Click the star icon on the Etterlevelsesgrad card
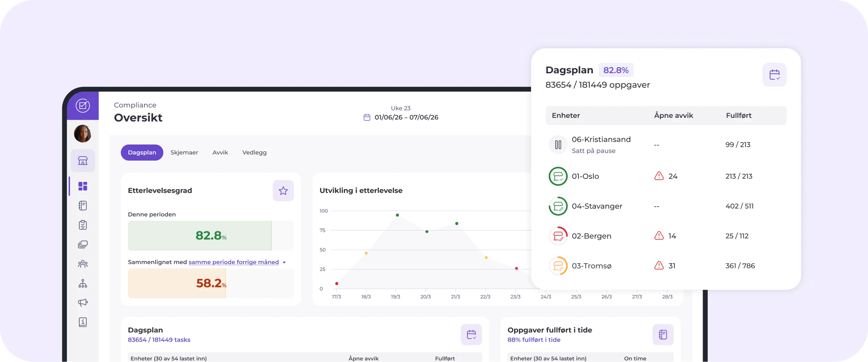The width and height of the screenshot is (868, 362). pos(283,191)
